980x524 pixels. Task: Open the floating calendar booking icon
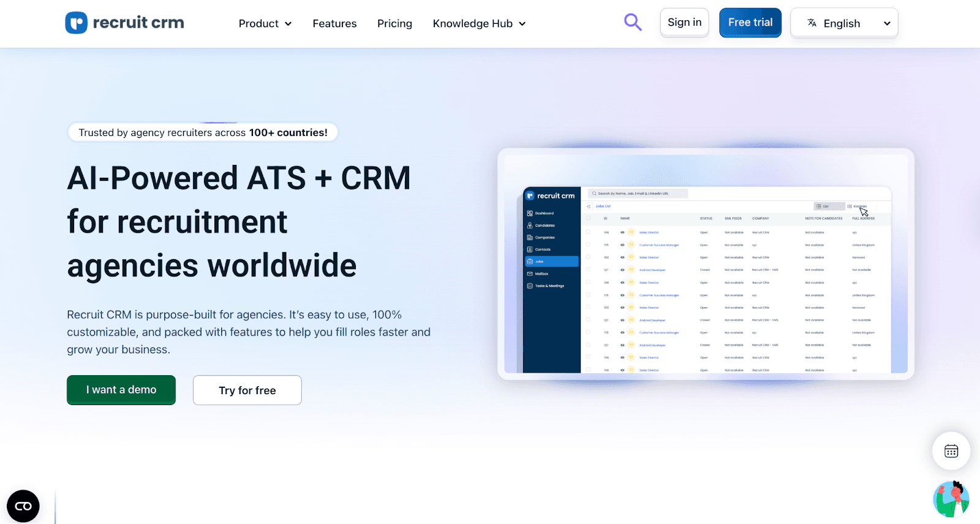point(951,451)
